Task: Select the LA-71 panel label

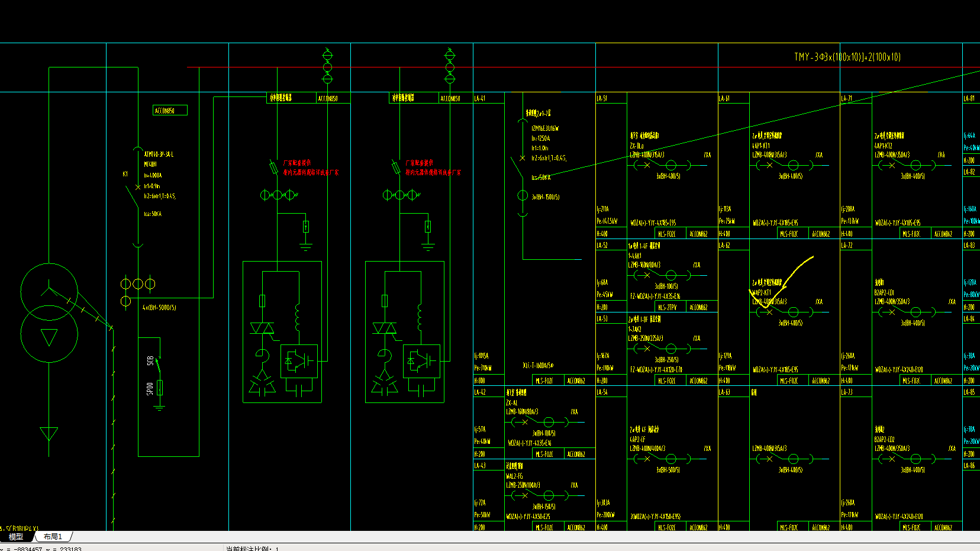Action: pos(847,98)
